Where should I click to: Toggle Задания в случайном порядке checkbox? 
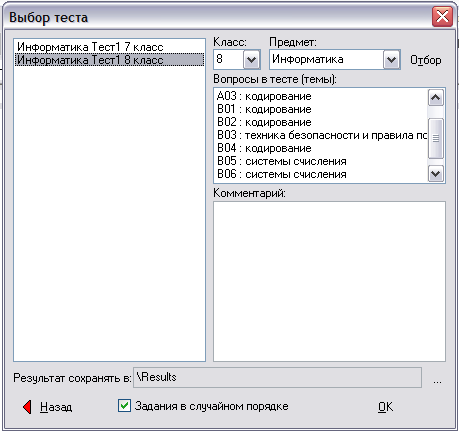(124, 406)
